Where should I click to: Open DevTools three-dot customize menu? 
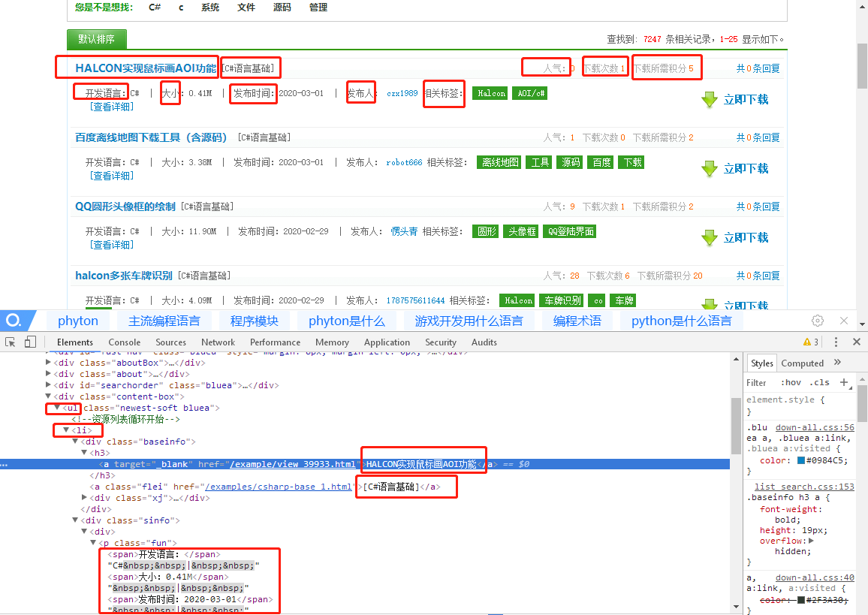point(836,342)
